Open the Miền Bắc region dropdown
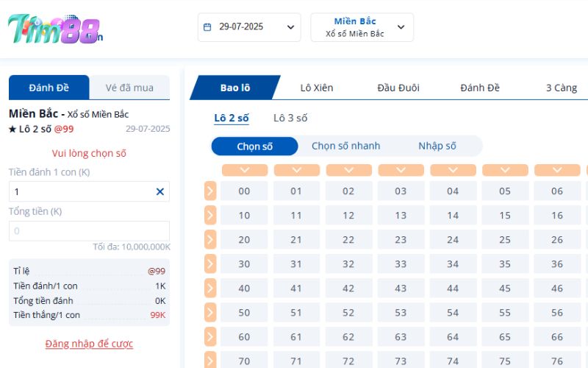This screenshot has height=368, width=588. 362,27
